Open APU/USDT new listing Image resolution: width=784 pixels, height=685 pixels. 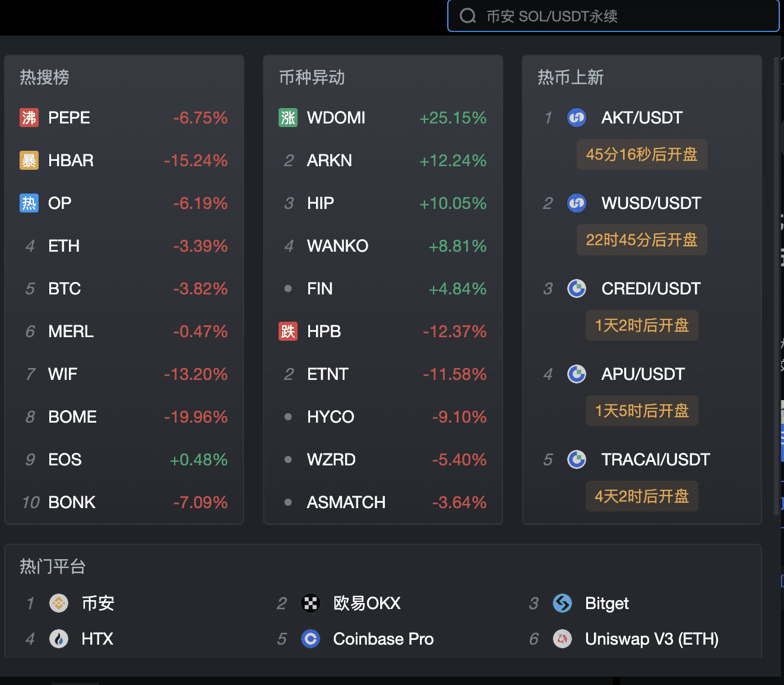pos(642,374)
